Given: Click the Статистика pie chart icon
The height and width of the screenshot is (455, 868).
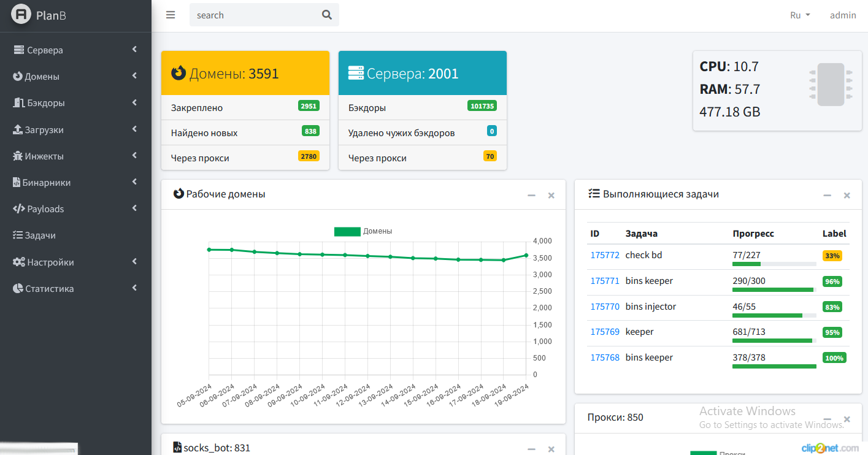Looking at the screenshot, I should pos(18,289).
